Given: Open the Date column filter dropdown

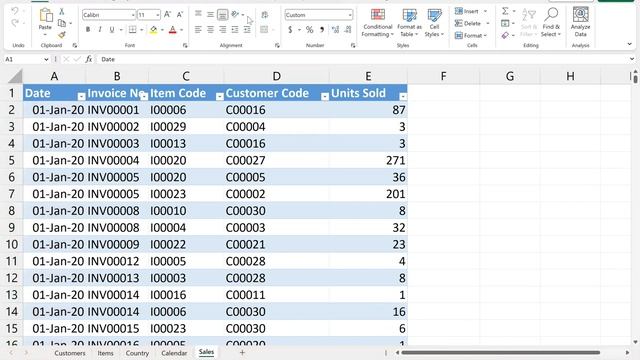Looking at the screenshot, I should point(81,96).
